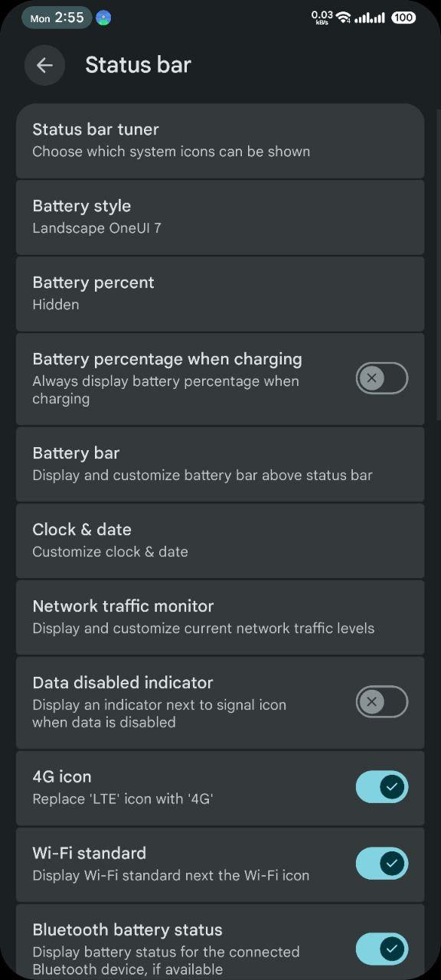The image size is (441, 980).
Task: Enable Battery percentage when charging switch
Action: [x=381, y=378]
